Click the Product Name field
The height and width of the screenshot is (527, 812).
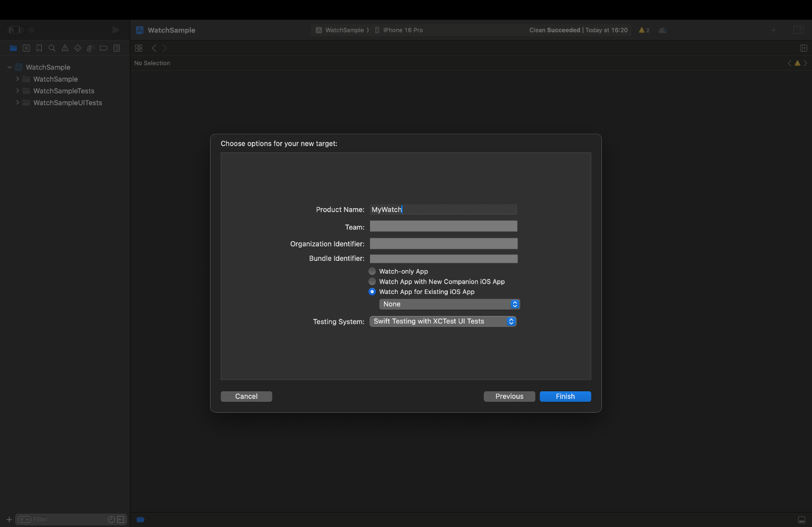(443, 209)
